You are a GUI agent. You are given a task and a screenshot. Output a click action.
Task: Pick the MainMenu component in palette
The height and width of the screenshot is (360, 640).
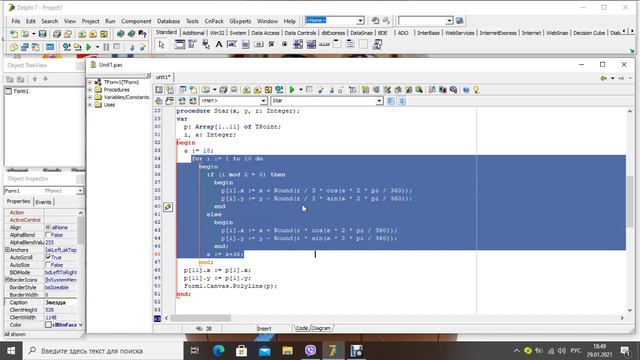point(192,44)
